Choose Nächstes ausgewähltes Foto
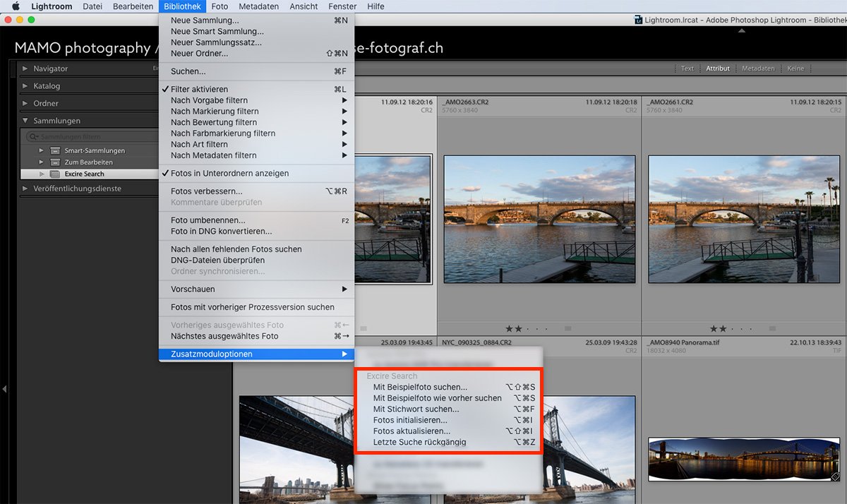This screenshot has height=504, width=847. pos(257,336)
